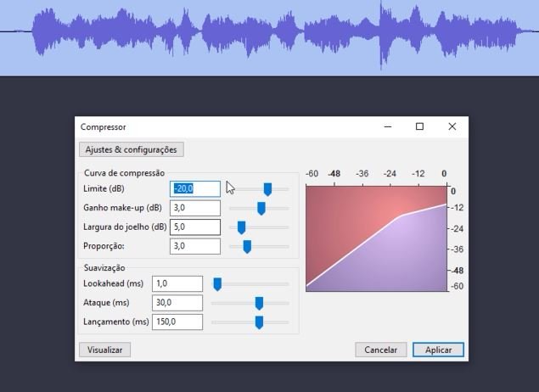Close the Compressor dialog window
Viewport: 539px width, 392px height.
point(452,126)
